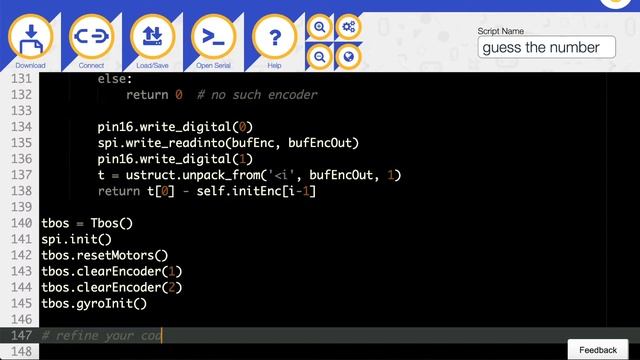Click the 'else:' line 131
Screen dimensions: 640x360
point(115,79)
